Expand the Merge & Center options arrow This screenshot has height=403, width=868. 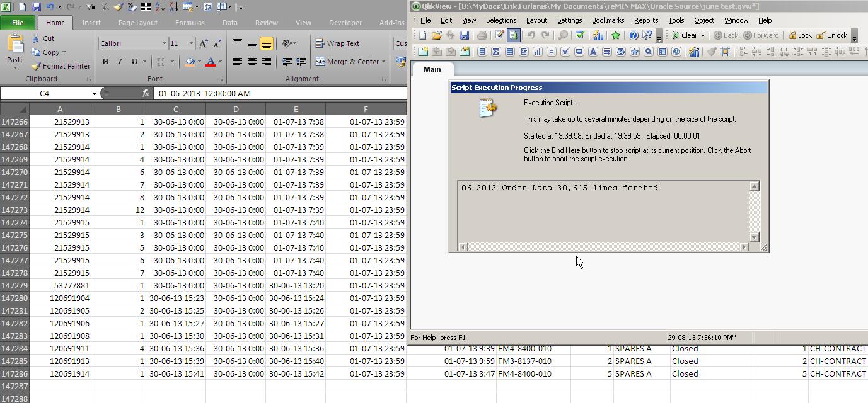click(x=384, y=62)
